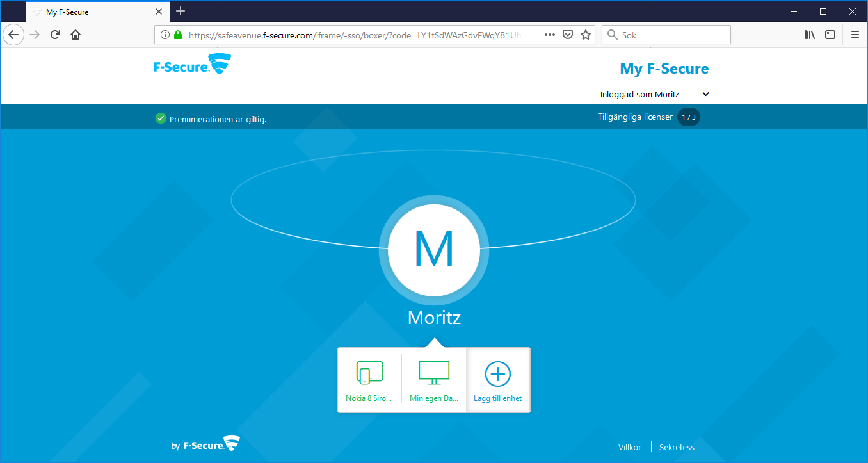Image resolution: width=868 pixels, height=463 pixels.
Task: Click the My F-Secure heading
Action: click(664, 69)
